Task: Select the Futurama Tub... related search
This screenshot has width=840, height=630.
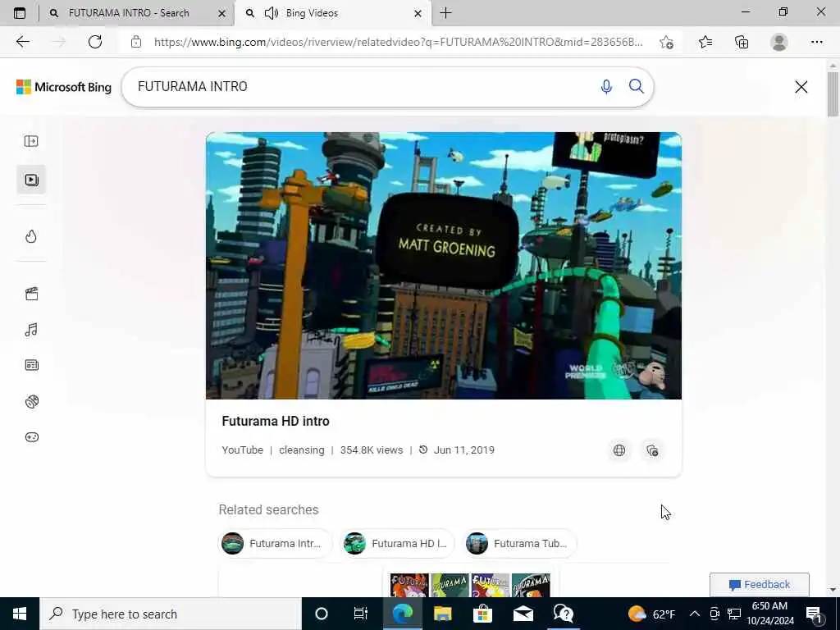Action: coord(519,543)
